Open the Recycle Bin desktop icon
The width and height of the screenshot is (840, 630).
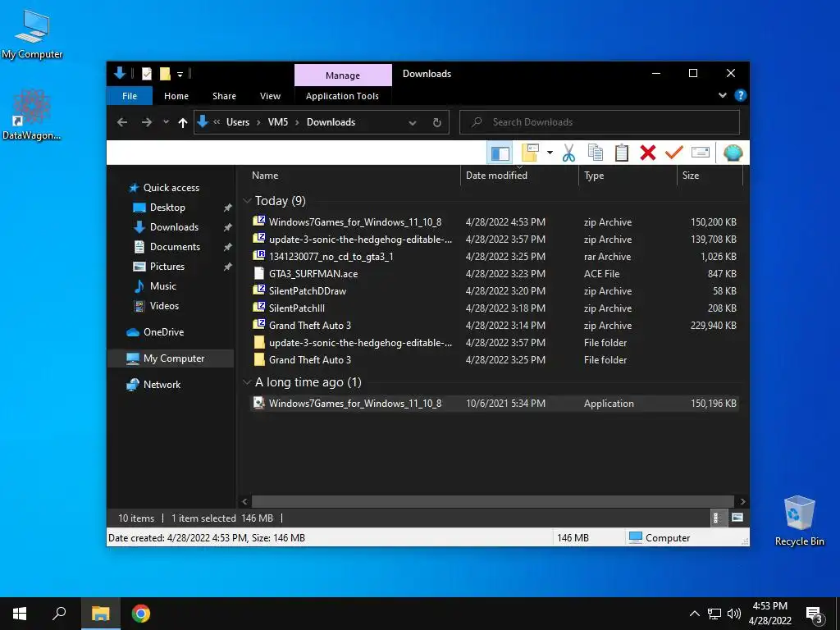tap(799, 521)
